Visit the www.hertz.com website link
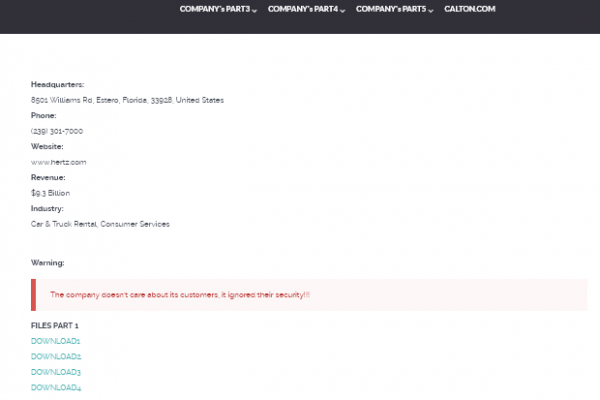This screenshot has width=600, height=400. [58, 162]
